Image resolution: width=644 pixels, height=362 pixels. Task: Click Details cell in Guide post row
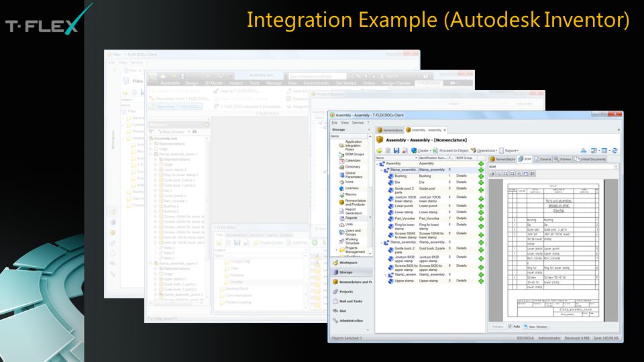(462, 188)
